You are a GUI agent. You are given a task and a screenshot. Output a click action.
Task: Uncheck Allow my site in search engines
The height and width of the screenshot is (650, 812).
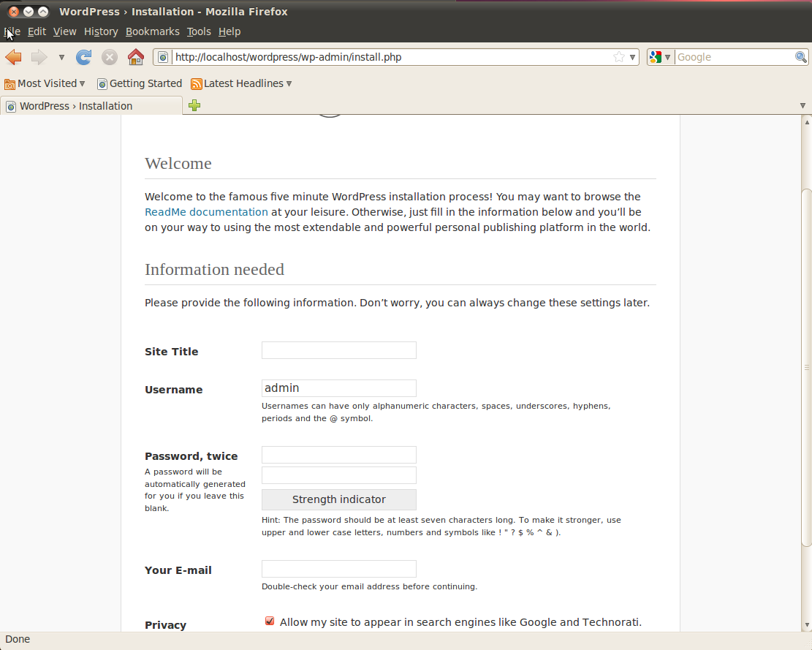tap(270, 621)
